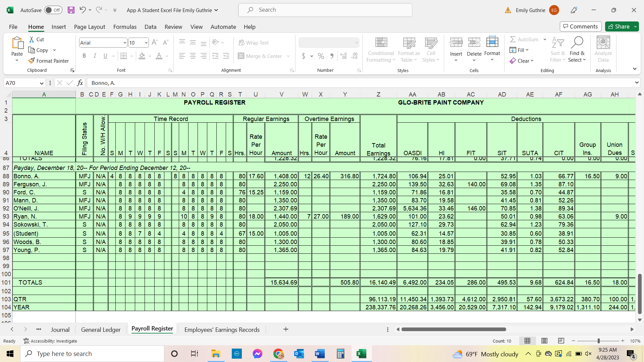Switch to Page Break Preview
The width and height of the screenshot is (644, 362).
coord(561,341)
